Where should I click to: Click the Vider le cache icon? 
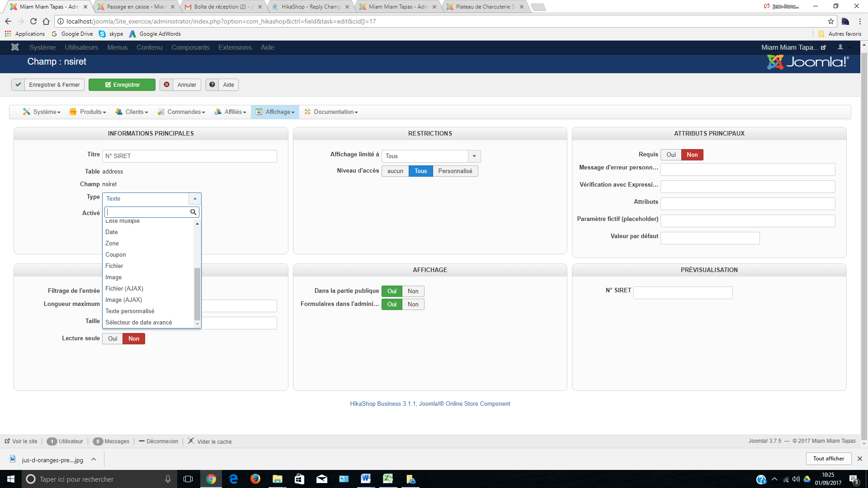191,441
